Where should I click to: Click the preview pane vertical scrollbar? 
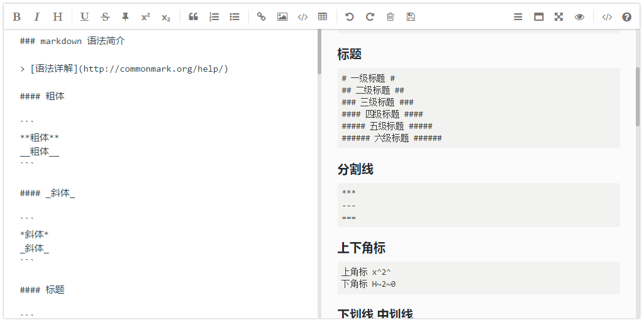click(638, 96)
